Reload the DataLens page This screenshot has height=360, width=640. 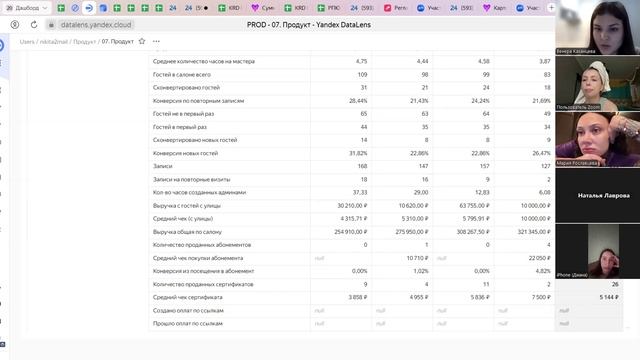coord(34,25)
